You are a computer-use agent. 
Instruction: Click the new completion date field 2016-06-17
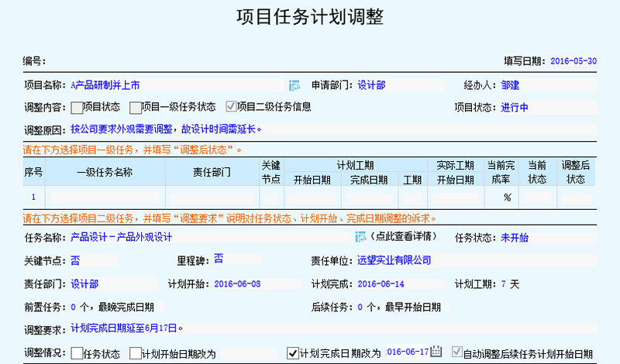407,354
